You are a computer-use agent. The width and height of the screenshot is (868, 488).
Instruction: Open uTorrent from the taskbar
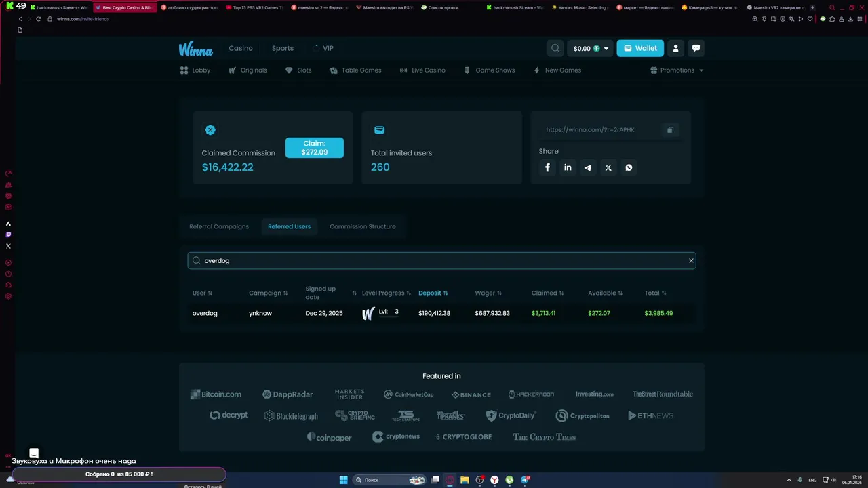pos(510,480)
